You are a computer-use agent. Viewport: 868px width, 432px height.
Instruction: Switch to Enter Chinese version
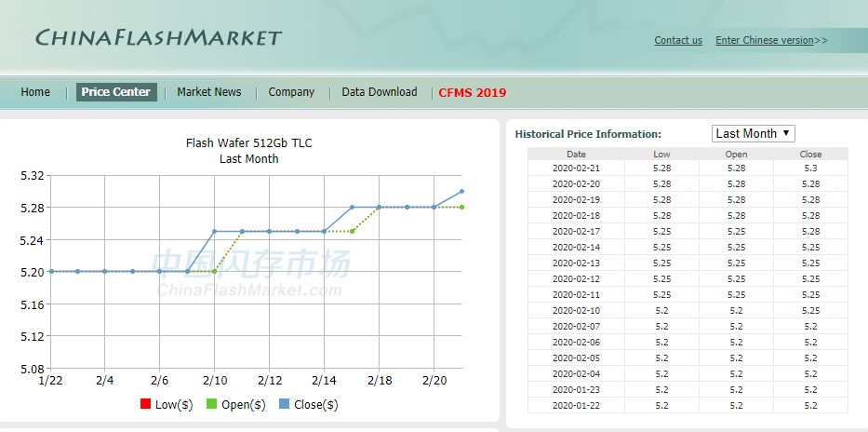tap(770, 40)
